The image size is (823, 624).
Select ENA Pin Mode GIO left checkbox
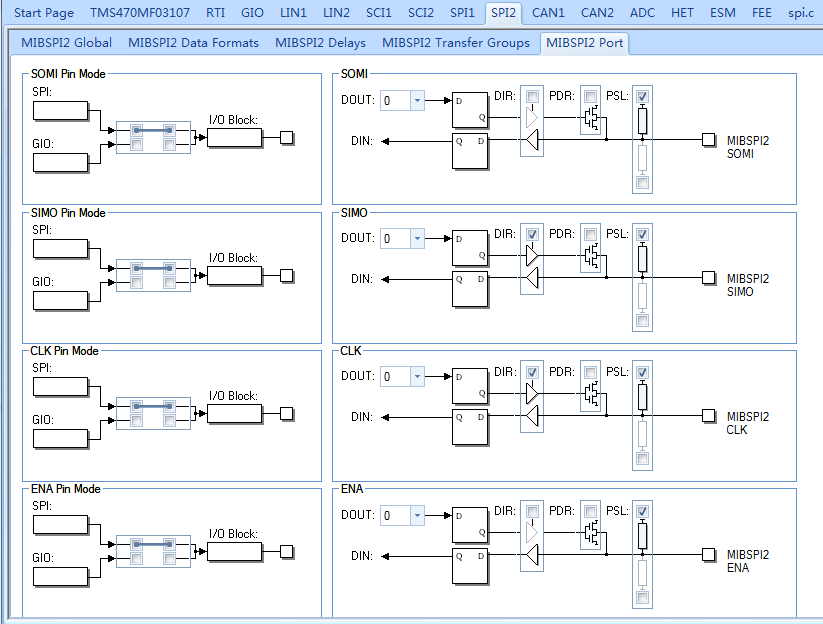[136, 558]
